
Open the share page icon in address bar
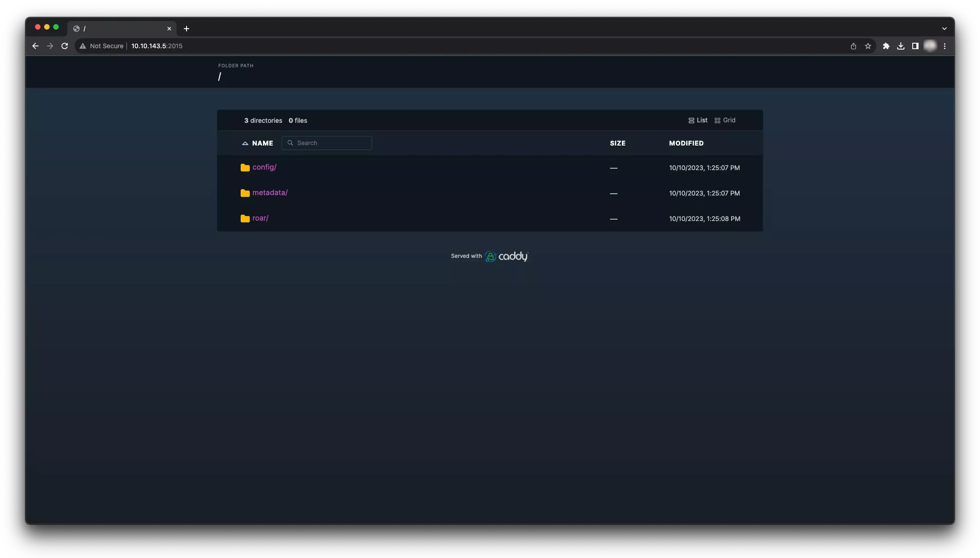(x=854, y=46)
